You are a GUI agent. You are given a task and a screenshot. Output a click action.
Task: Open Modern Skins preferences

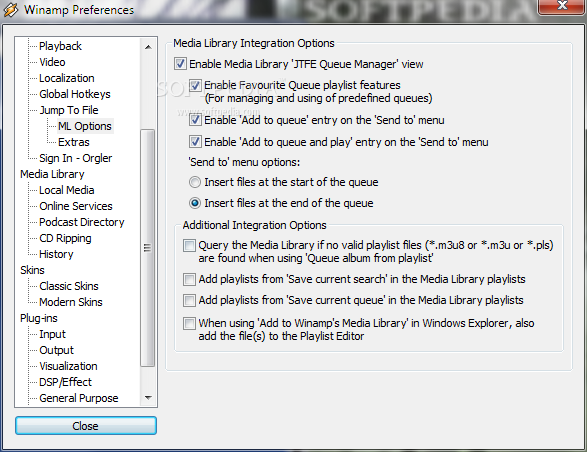click(x=71, y=302)
